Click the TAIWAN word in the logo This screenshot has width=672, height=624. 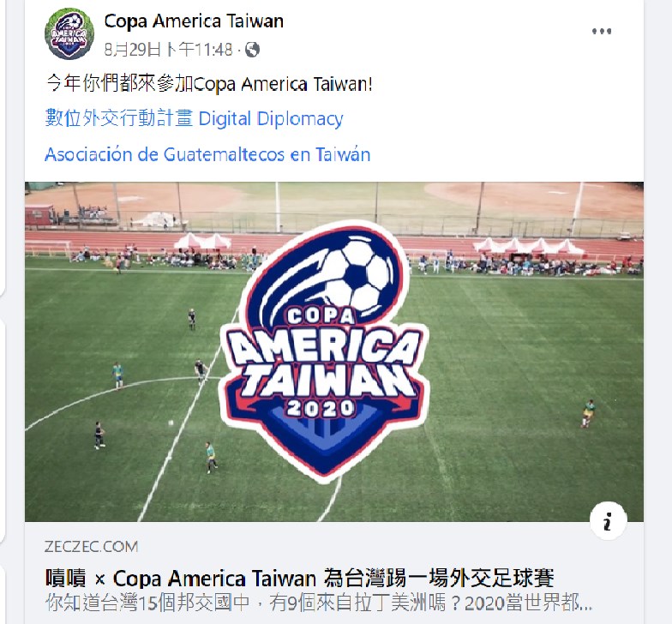point(327,381)
